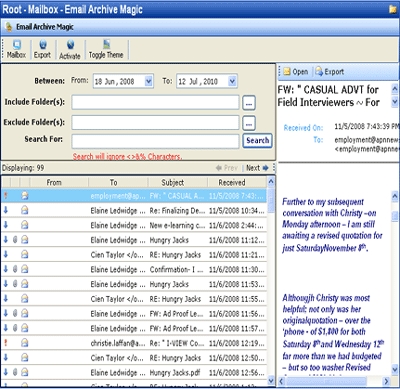
Task: Open the From date dropdown
Action: pyautogui.click(x=149, y=81)
